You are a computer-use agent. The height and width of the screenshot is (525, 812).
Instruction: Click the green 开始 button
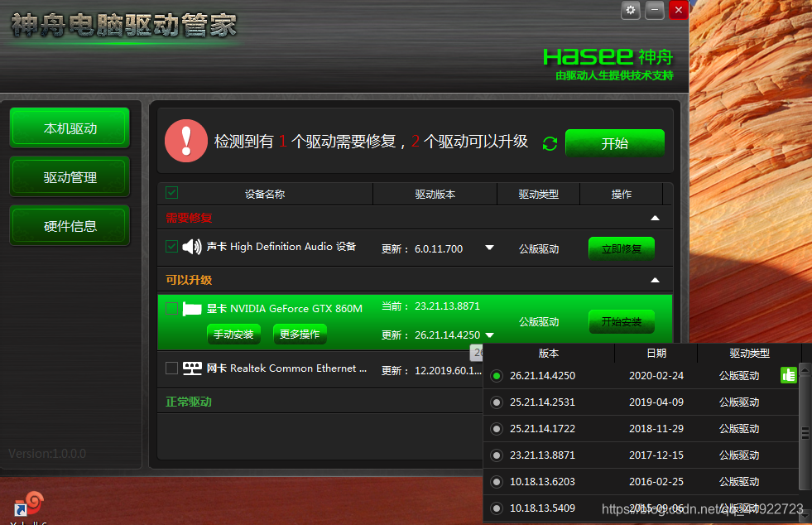pos(615,143)
